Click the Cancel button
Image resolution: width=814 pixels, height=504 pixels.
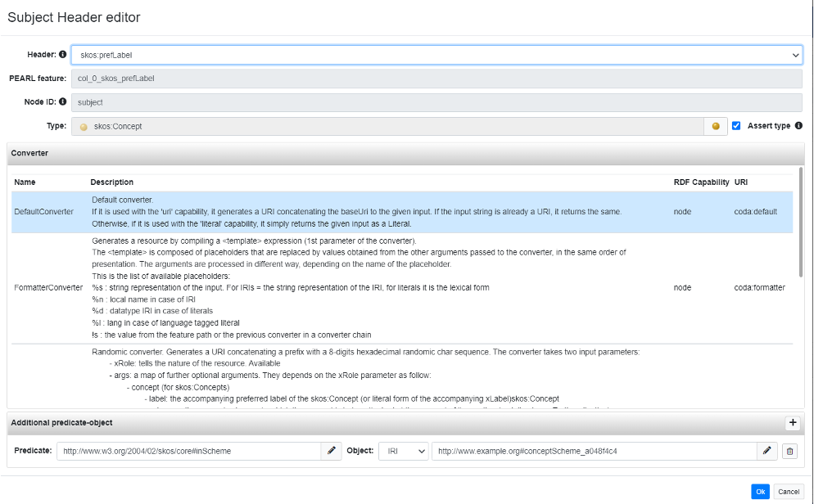790,491
